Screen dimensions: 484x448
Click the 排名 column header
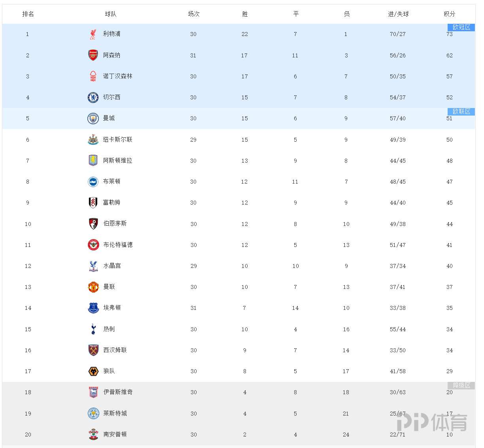point(28,14)
